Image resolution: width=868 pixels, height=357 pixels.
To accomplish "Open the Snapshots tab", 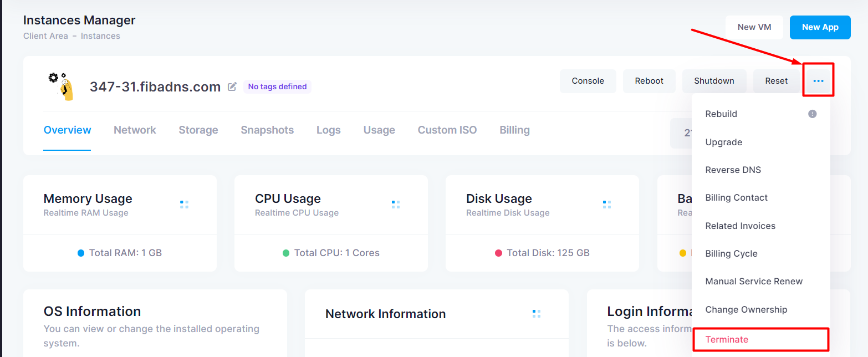I will coord(267,130).
